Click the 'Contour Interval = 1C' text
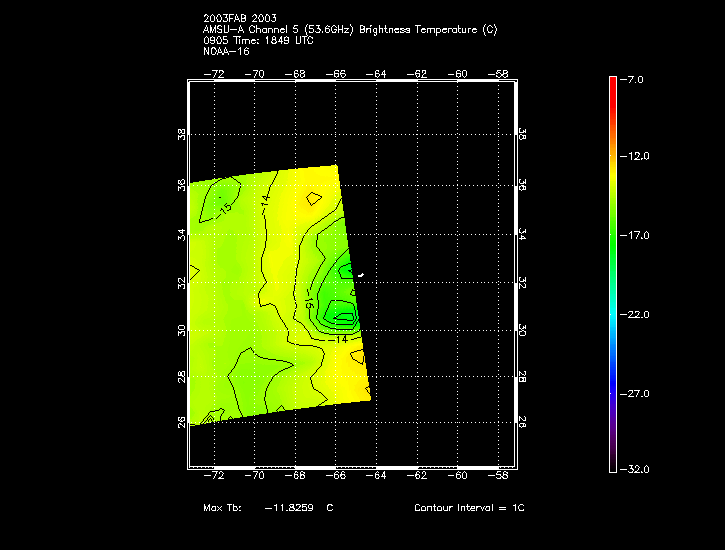Image resolution: width=725 pixels, height=550 pixels. click(469, 508)
